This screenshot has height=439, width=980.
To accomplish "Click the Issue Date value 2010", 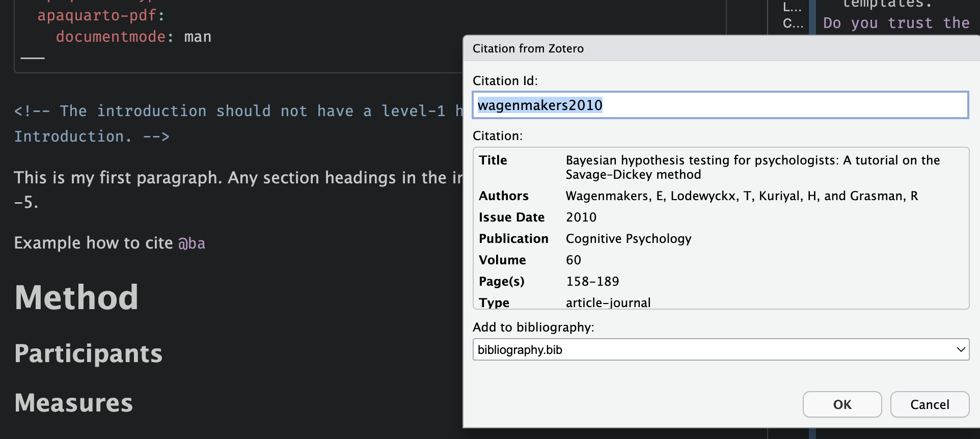I will click(x=581, y=217).
